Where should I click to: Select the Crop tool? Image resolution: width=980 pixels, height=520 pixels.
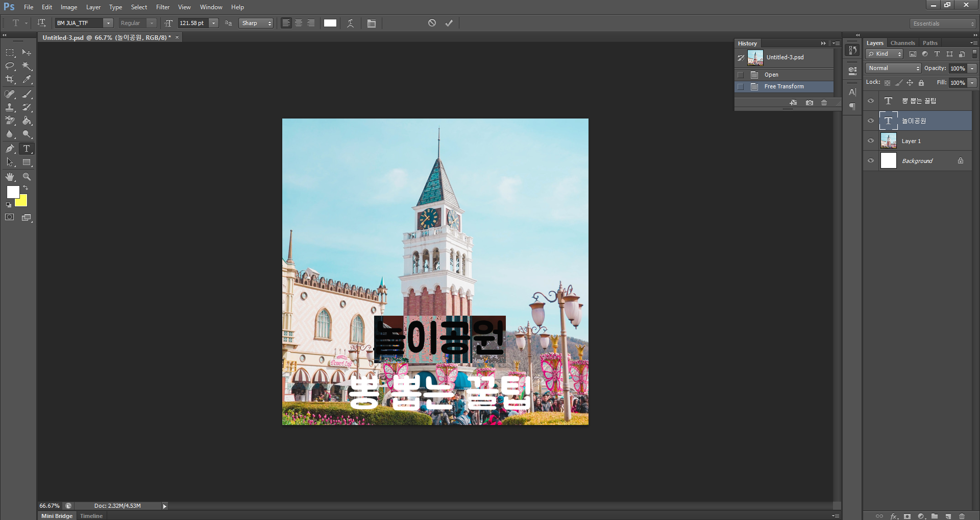pos(10,79)
